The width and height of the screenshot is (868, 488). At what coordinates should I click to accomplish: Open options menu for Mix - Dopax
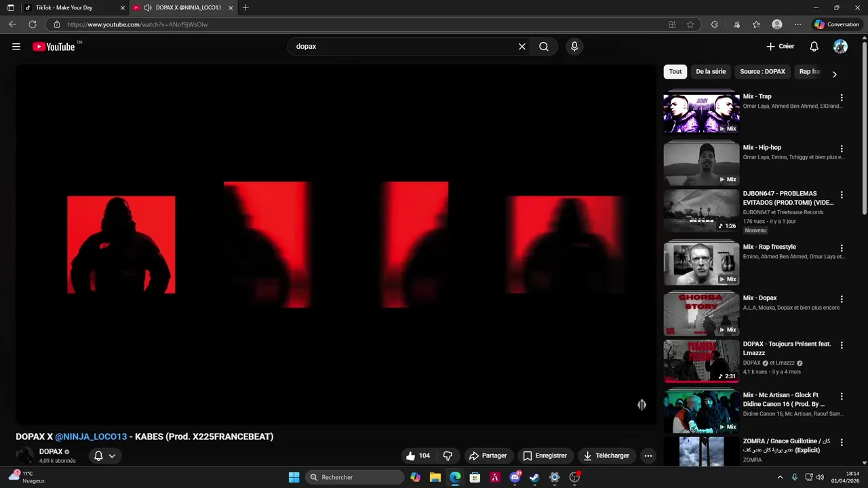[x=842, y=299]
